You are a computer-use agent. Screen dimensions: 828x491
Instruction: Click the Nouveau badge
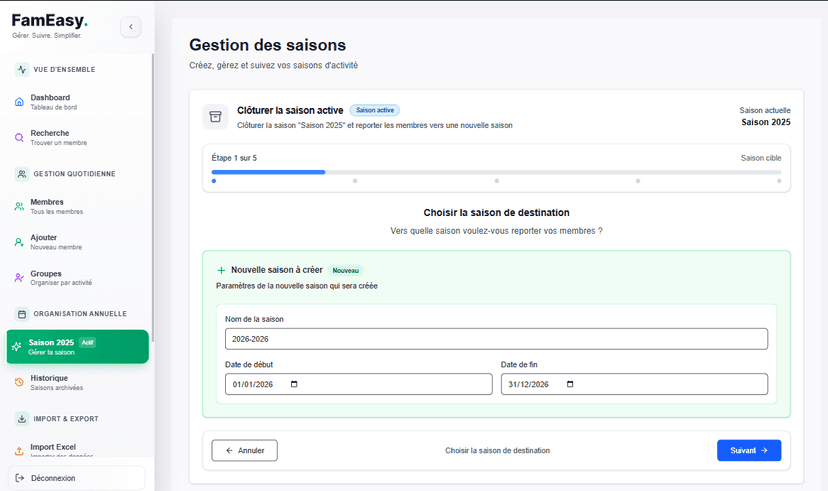(345, 270)
